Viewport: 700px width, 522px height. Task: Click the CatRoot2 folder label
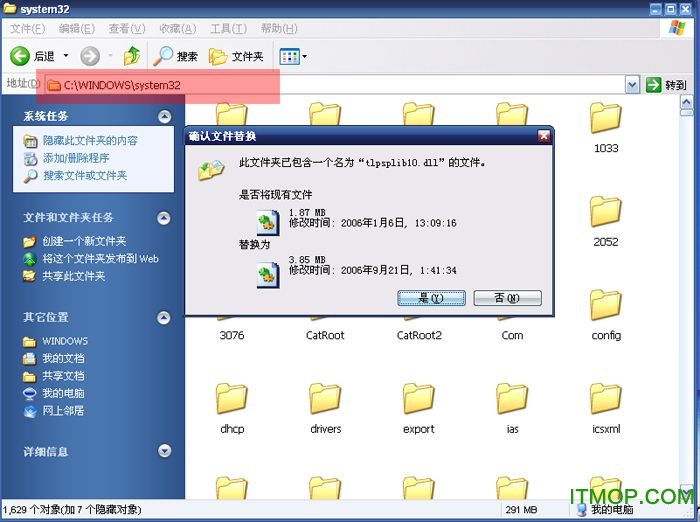tap(419, 335)
